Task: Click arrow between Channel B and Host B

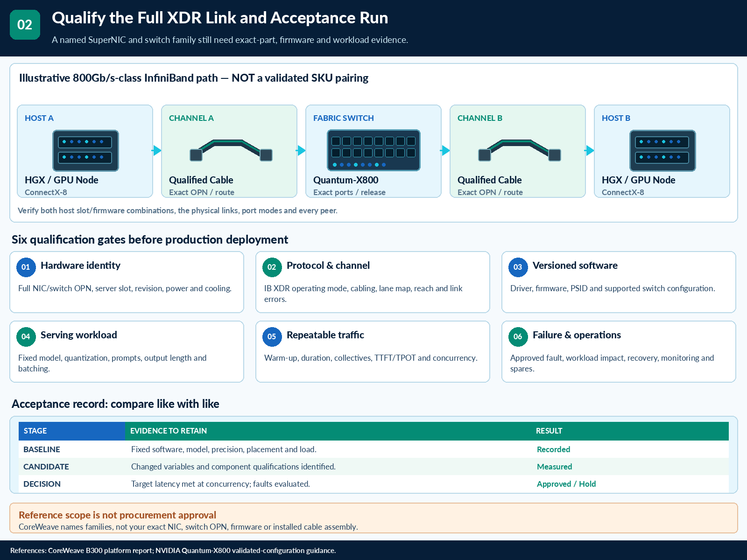Action: (x=590, y=150)
